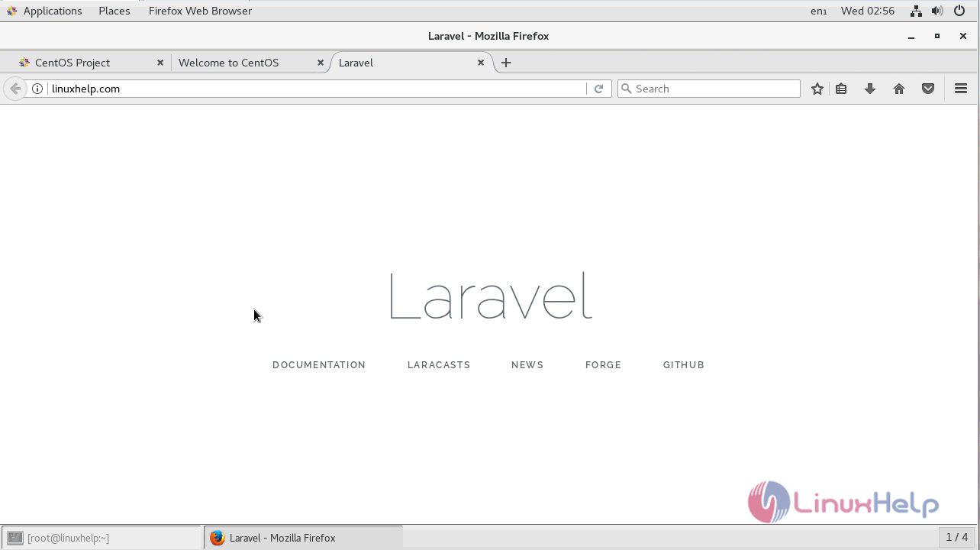The height and width of the screenshot is (550, 980).
Task: Bookmark this page with the star icon
Action: pyautogui.click(x=817, y=89)
